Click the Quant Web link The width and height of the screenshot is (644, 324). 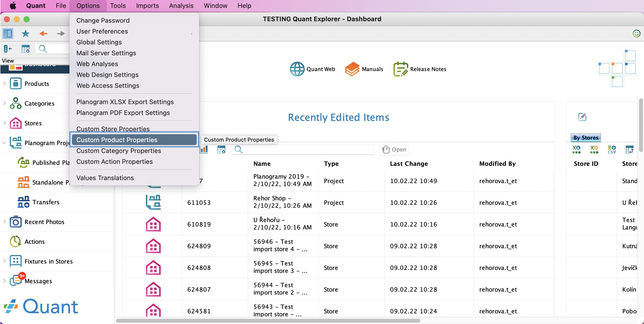(321, 69)
